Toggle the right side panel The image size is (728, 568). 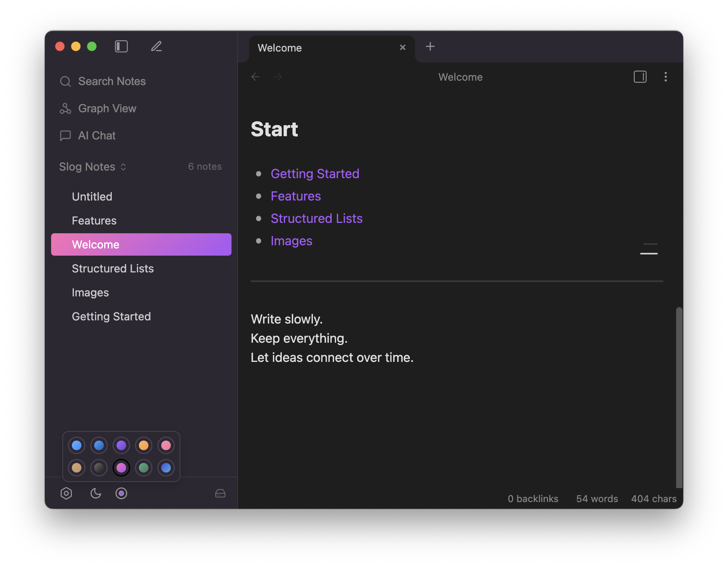coord(640,77)
